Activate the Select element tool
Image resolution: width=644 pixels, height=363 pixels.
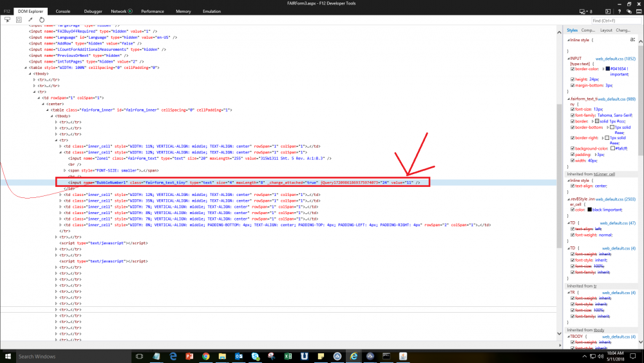click(7, 19)
